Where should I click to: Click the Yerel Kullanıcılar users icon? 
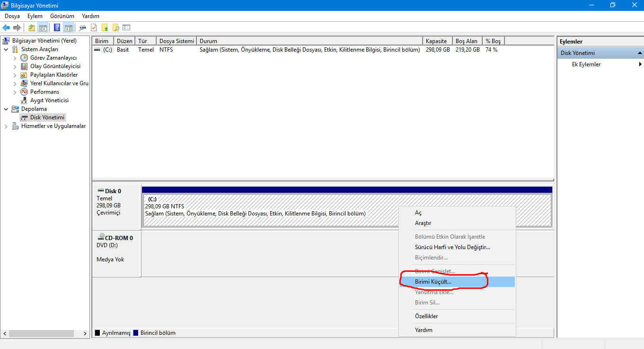(x=24, y=83)
